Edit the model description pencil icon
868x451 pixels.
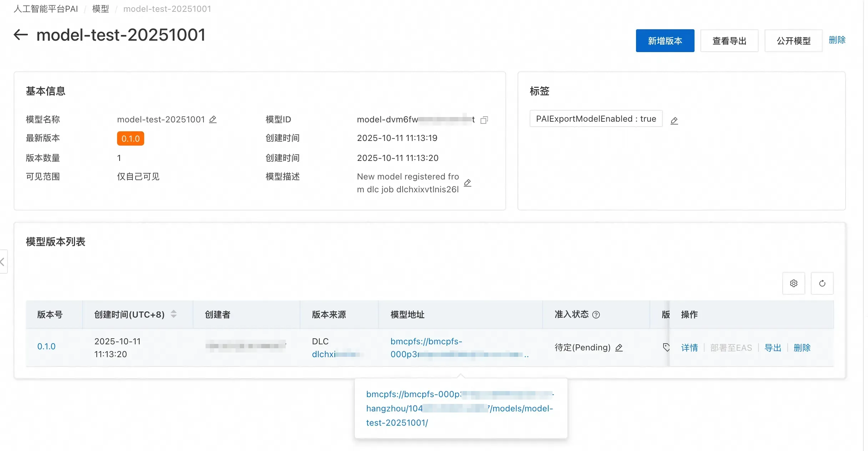coord(468,183)
